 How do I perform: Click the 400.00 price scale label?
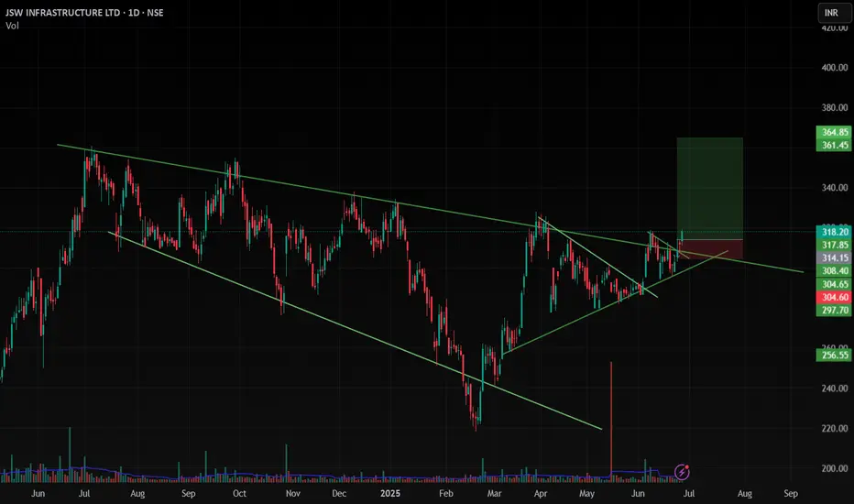(x=835, y=68)
